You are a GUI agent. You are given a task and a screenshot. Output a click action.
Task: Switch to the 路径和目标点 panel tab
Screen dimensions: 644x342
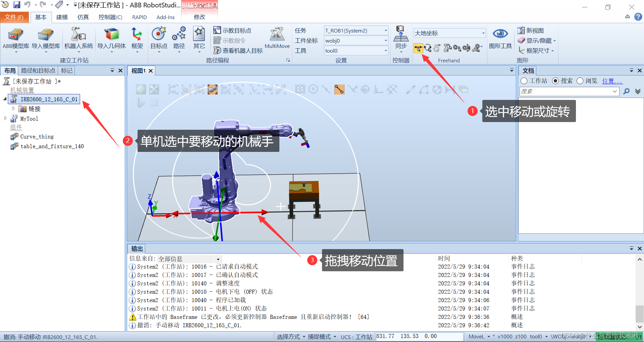click(38, 70)
